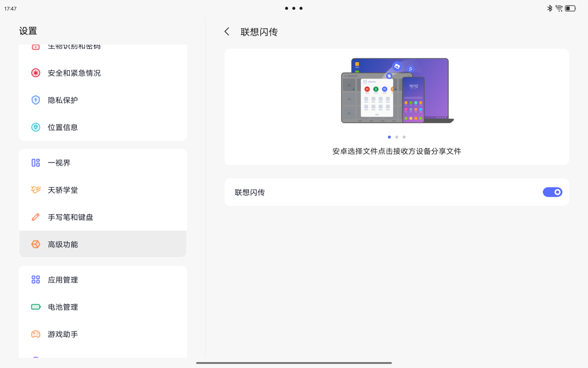Select the first carousel page dot
The height and width of the screenshot is (368, 588).
389,137
